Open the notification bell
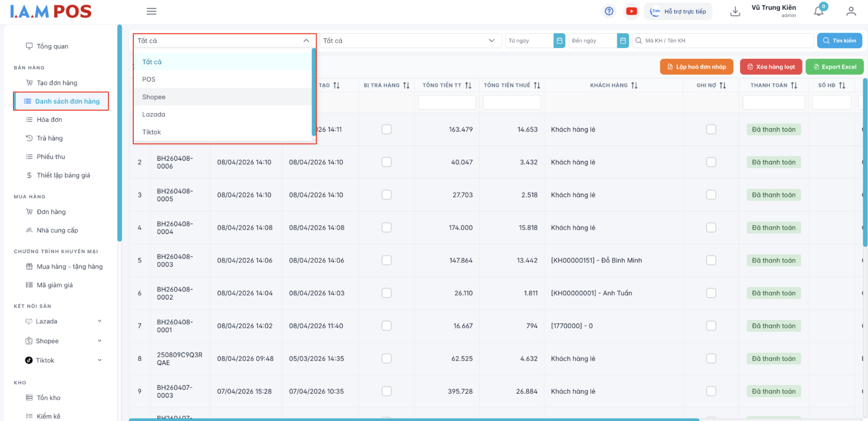 818,12
